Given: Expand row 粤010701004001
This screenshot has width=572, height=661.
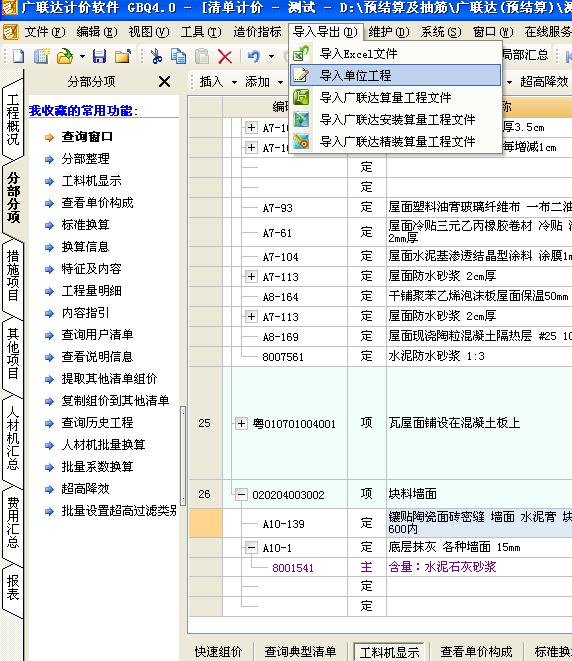Looking at the screenshot, I should (241, 423).
